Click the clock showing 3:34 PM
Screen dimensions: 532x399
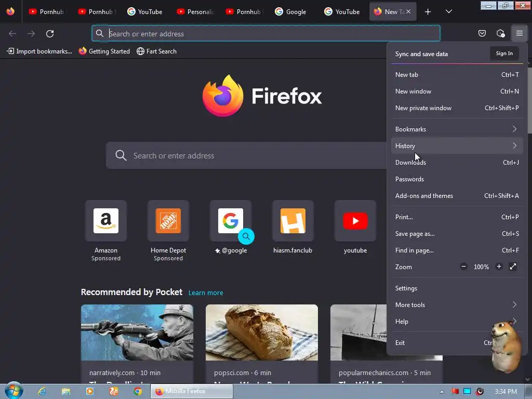506,392
